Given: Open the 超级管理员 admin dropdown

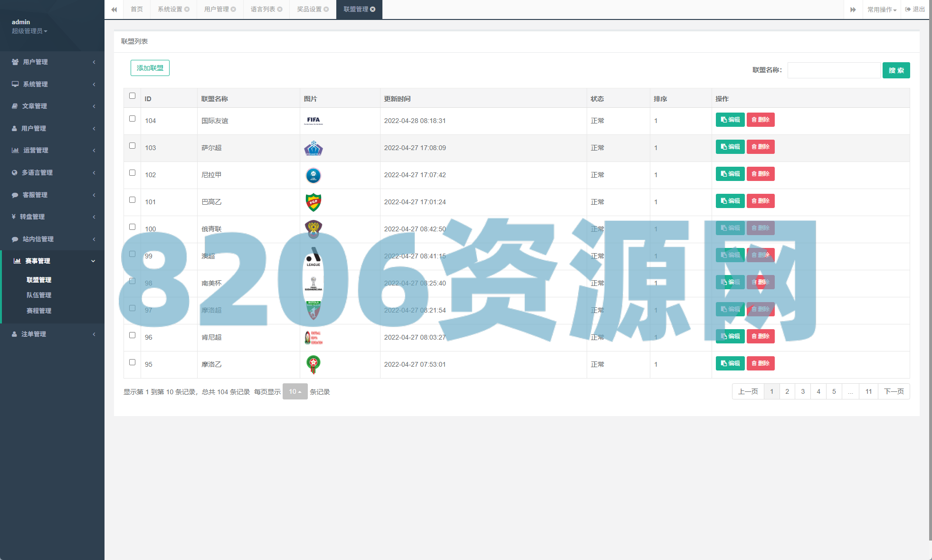Looking at the screenshot, I should 29,31.
